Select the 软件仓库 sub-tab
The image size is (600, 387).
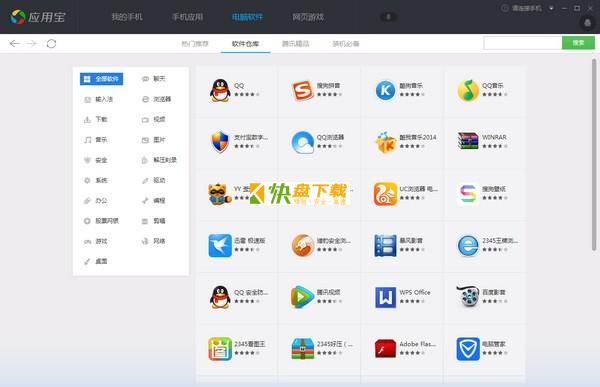click(x=245, y=44)
